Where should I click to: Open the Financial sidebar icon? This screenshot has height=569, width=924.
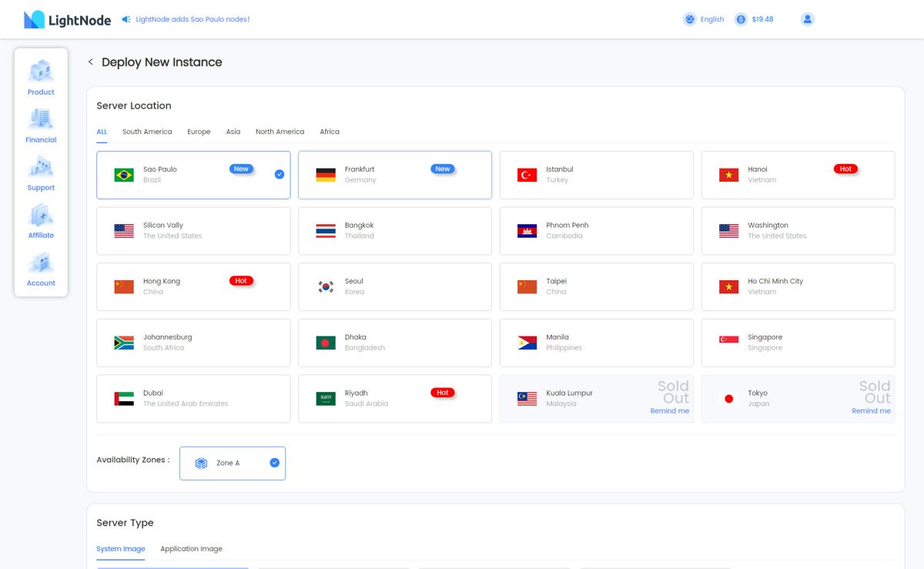[41, 119]
